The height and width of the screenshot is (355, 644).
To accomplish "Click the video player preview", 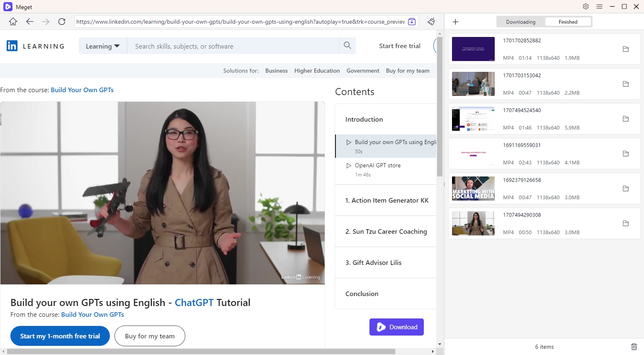I will 163,193.
